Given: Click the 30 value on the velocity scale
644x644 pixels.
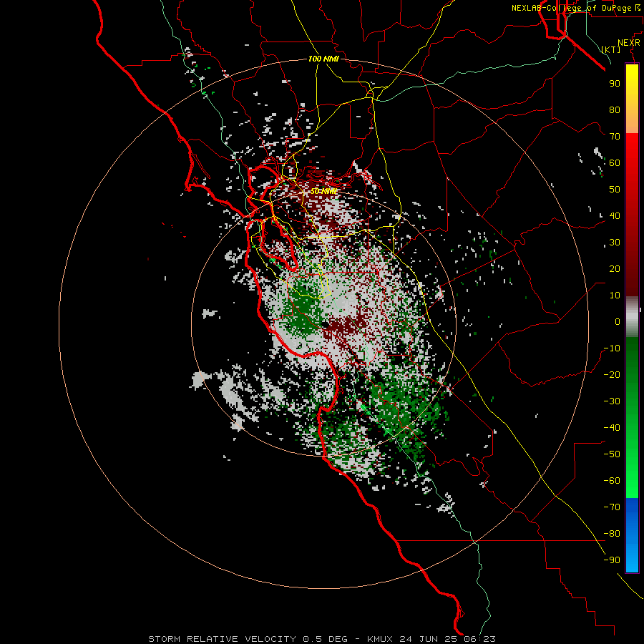Looking at the screenshot, I should point(615,243).
